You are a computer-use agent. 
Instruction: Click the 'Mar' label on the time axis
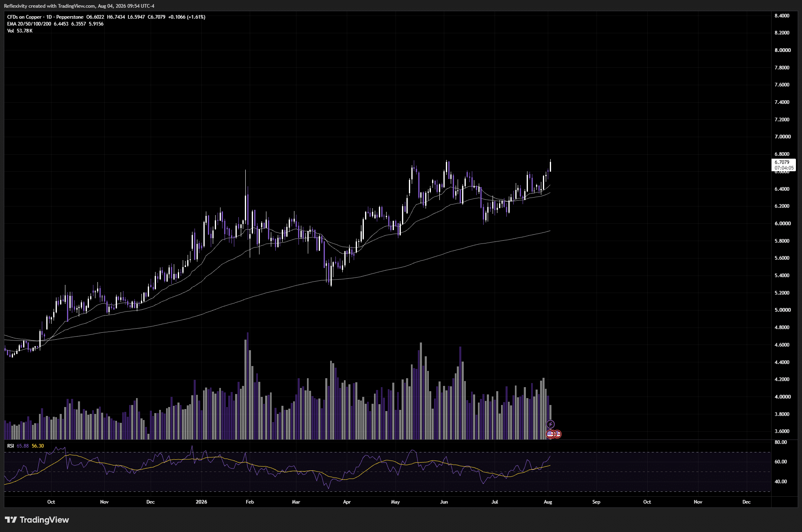tap(296, 502)
